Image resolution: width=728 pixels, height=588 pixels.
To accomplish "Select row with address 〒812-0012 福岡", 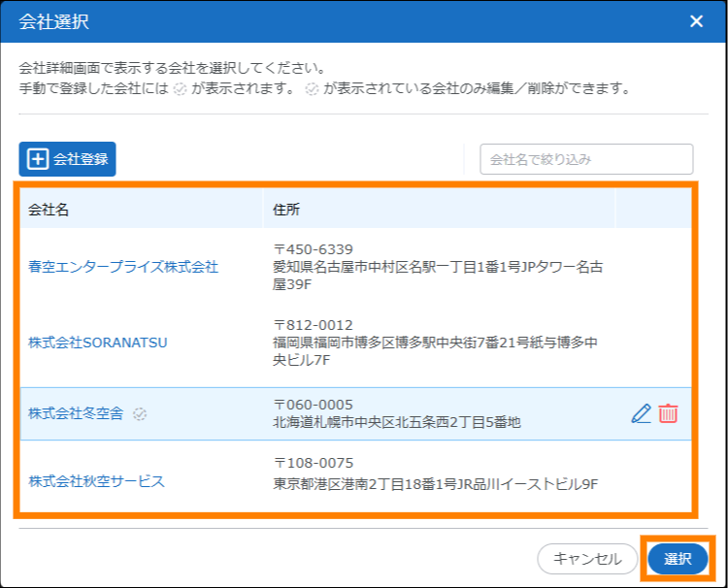I will pos(435,343).
